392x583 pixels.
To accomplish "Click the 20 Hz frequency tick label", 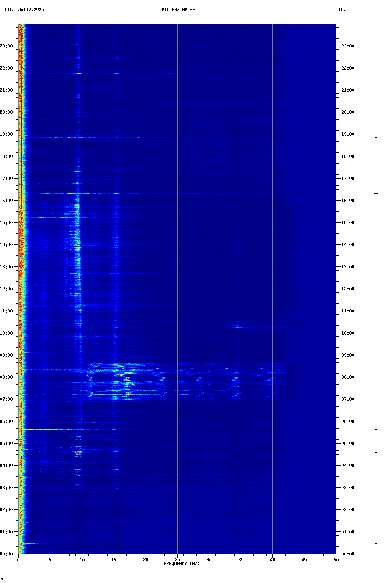I will 146,560.
